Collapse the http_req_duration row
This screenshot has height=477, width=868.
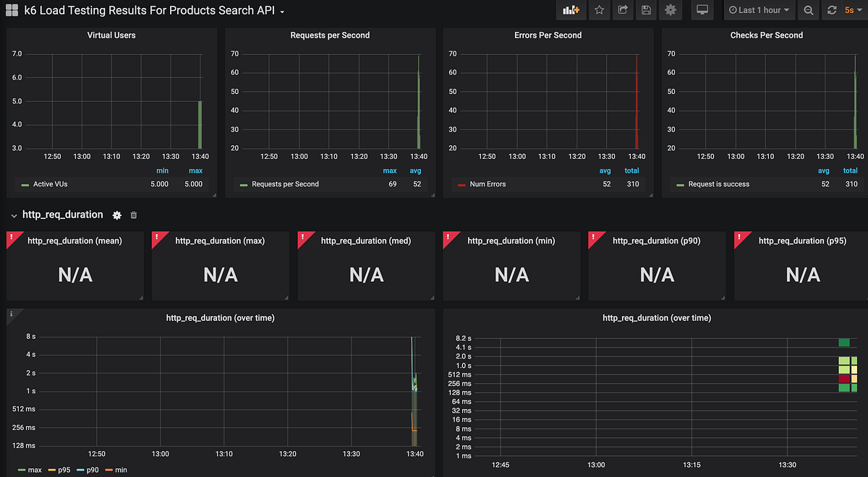tap(13, 215)
